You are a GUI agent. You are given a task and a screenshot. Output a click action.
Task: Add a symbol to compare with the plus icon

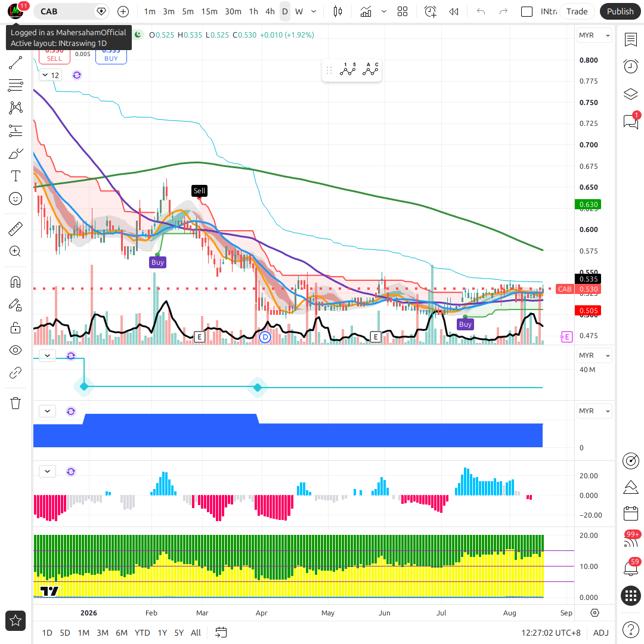coord(123,11)
